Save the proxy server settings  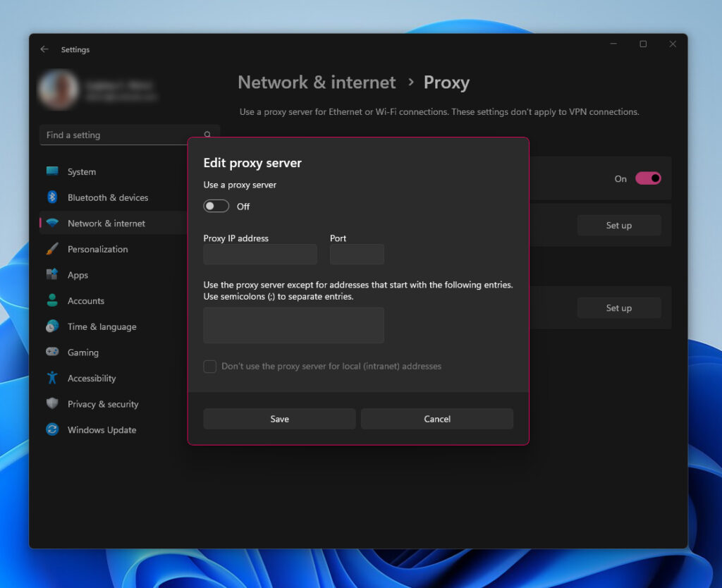click(279, 419)
